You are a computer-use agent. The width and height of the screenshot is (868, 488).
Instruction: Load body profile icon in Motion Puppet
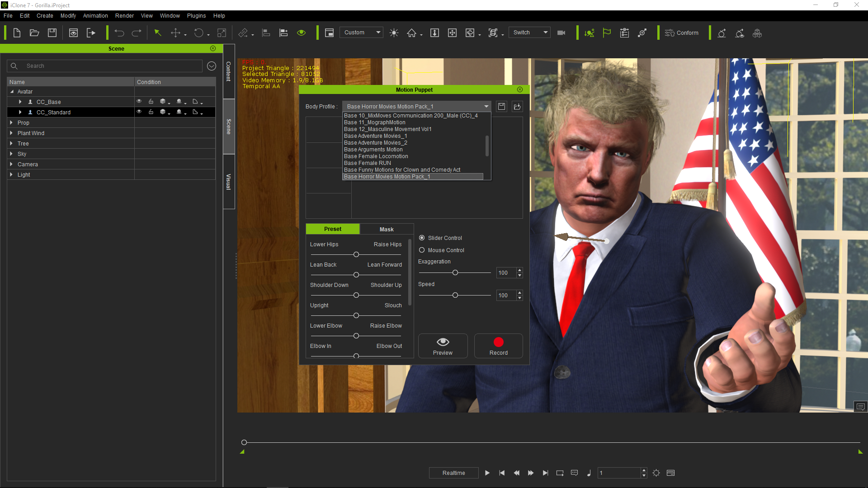pyautogui.click(x=517, y=107)
